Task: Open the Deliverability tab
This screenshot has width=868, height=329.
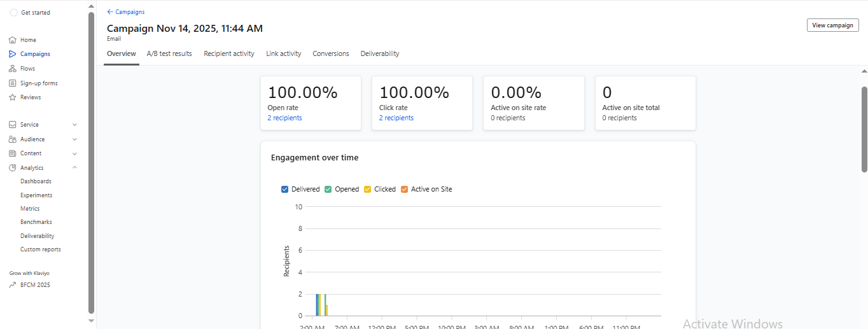Action: [x=380, y=54]
